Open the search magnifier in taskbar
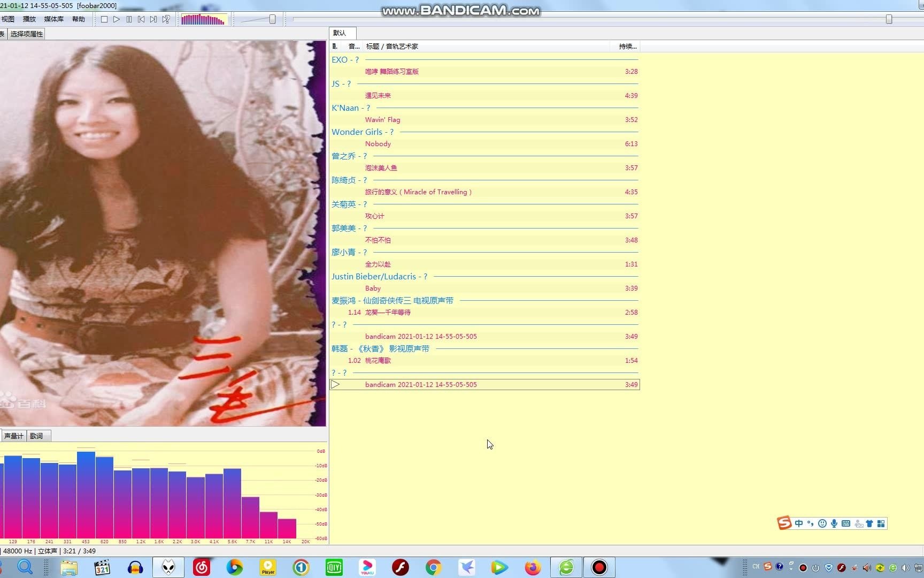 pyautogui.click(x=25, y=567)
